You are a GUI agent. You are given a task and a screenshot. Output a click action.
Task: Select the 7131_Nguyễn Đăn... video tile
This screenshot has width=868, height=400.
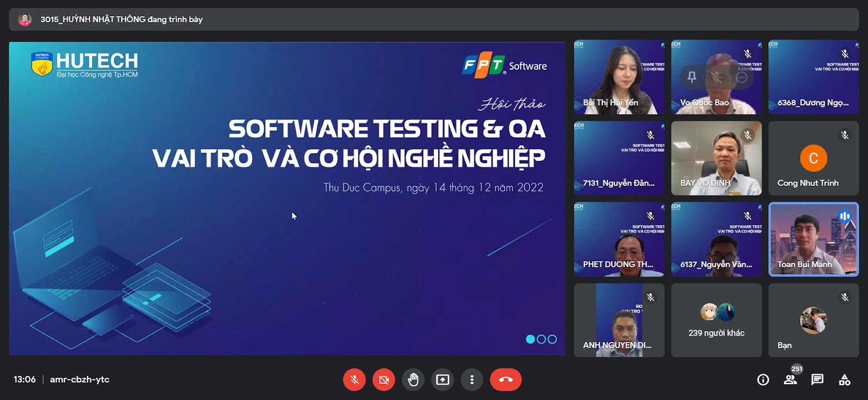619,158
